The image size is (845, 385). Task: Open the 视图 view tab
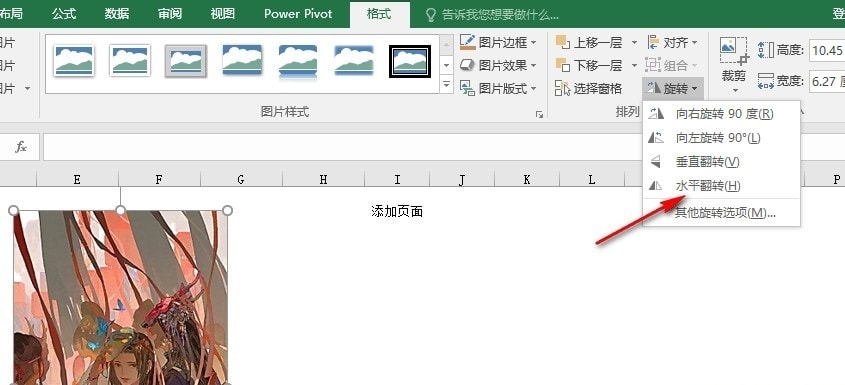223,14
